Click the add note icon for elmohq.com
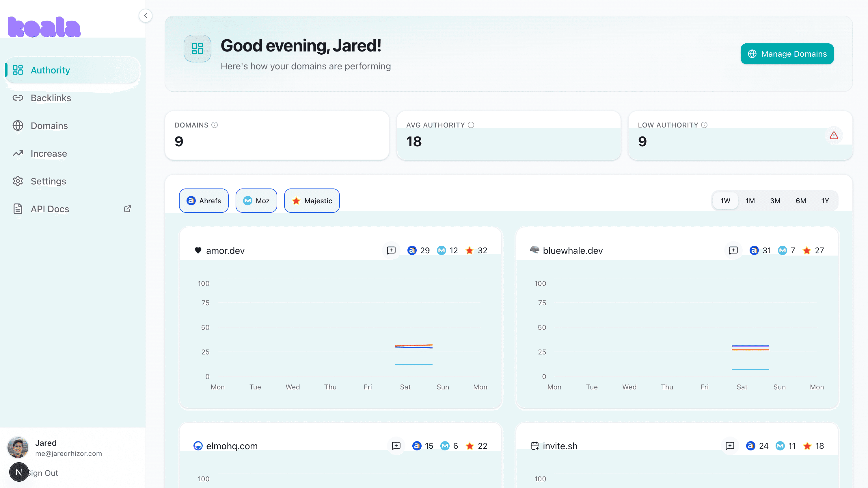The image size is (868, 488). pyautogui.click(x=396, y=446)
